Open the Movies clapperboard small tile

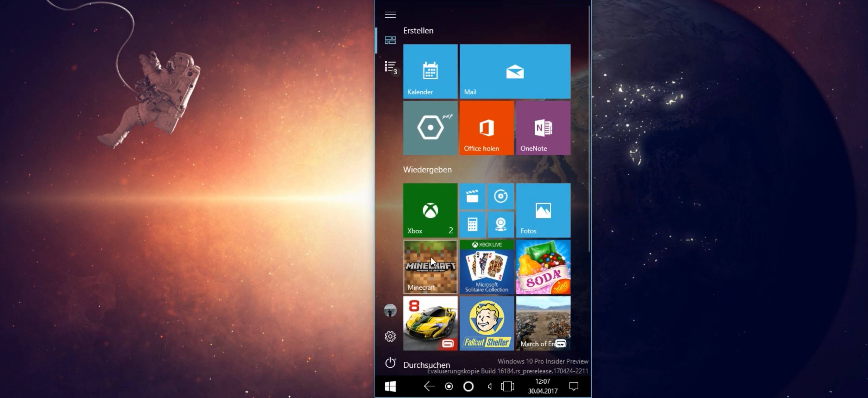472,196
